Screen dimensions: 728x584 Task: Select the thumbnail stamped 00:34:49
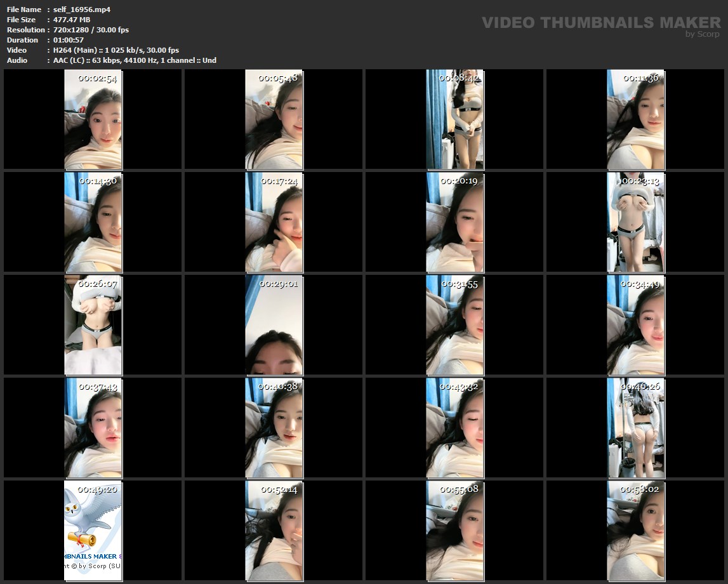tap(635, 324)
